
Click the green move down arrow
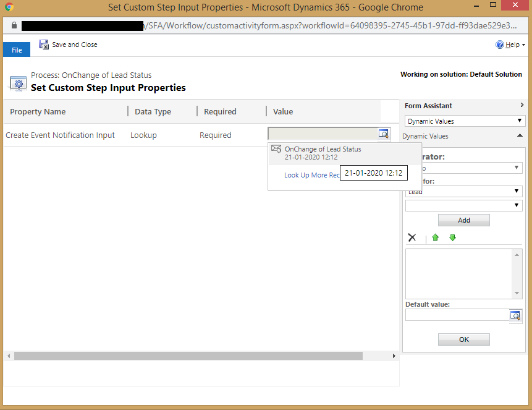(x=452, y=237)
